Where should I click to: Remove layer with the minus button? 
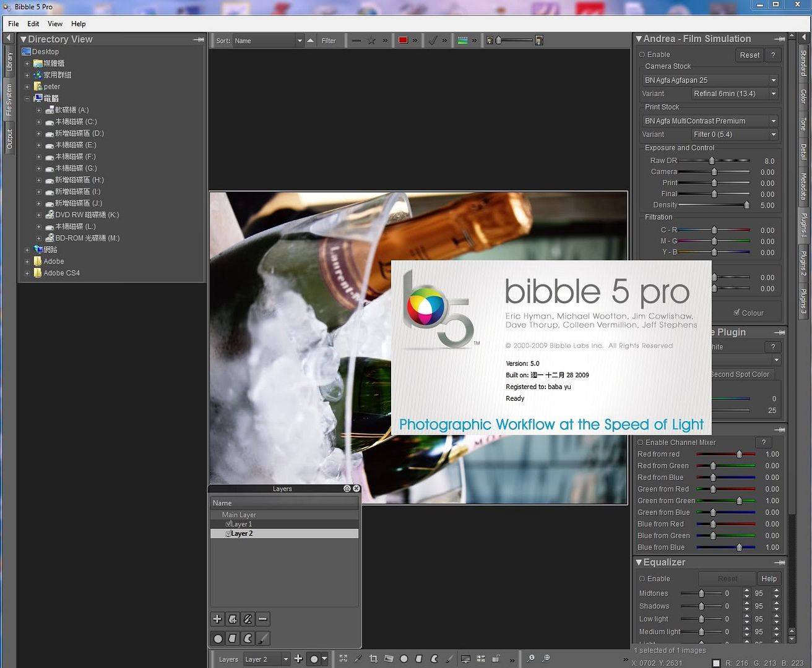tap(263, 619)
